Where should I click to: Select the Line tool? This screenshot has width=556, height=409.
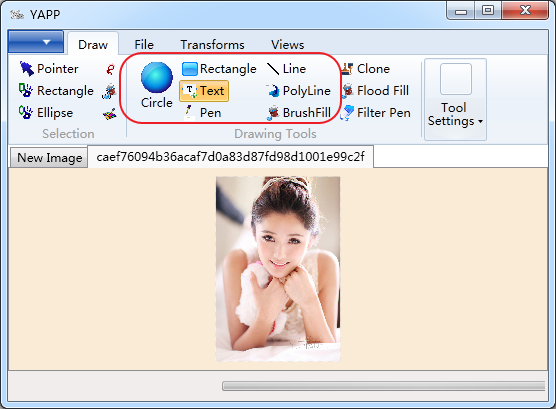tap(287, 69)
